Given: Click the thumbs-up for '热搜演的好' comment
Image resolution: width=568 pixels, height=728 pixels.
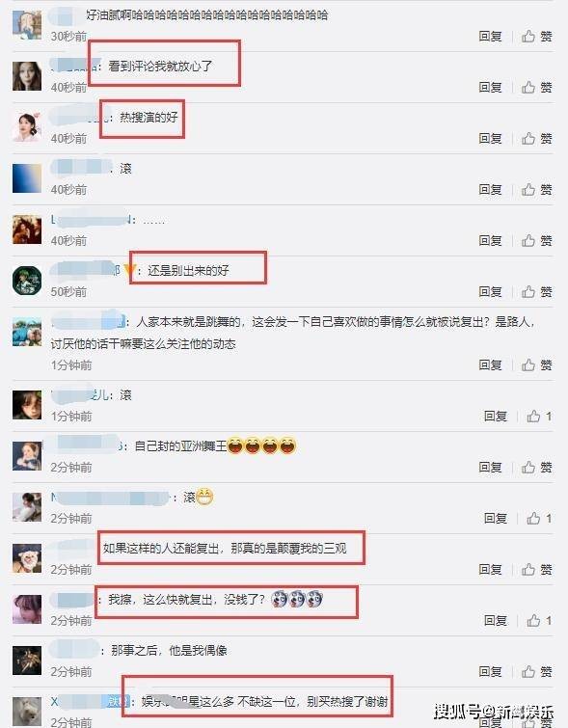Looking at the screenshot, I should coord(536,138).
